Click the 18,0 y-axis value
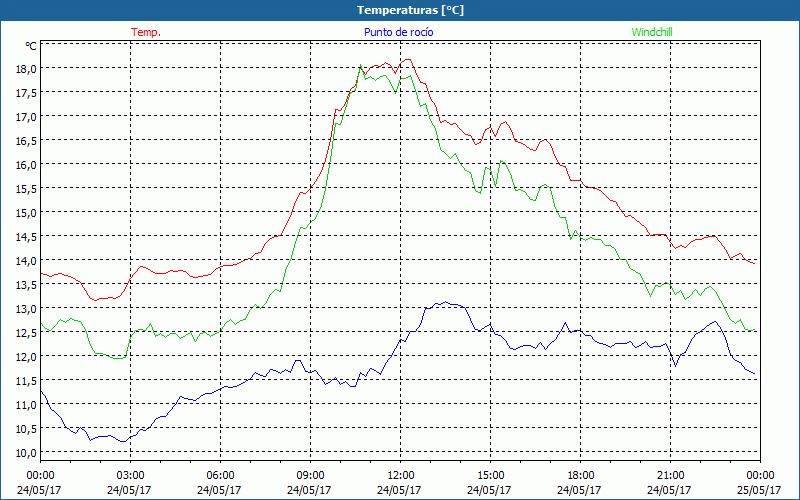 (x=27, y=68)
